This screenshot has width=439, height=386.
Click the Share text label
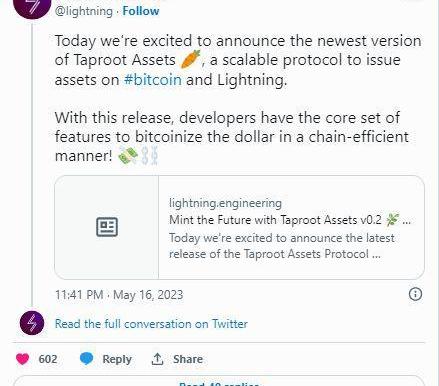pyautogui.click(x=188, y=359)
